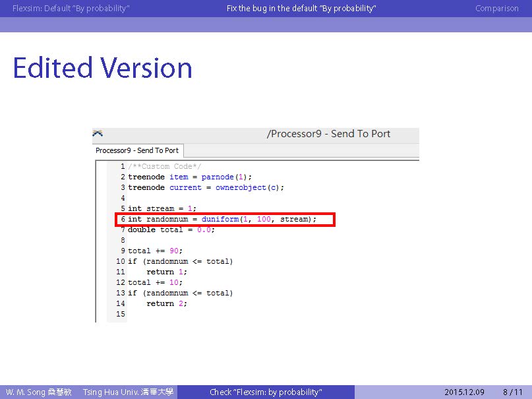Click the date 2015.12.09 in footer
532x399 pixels.
click(464, 392)
